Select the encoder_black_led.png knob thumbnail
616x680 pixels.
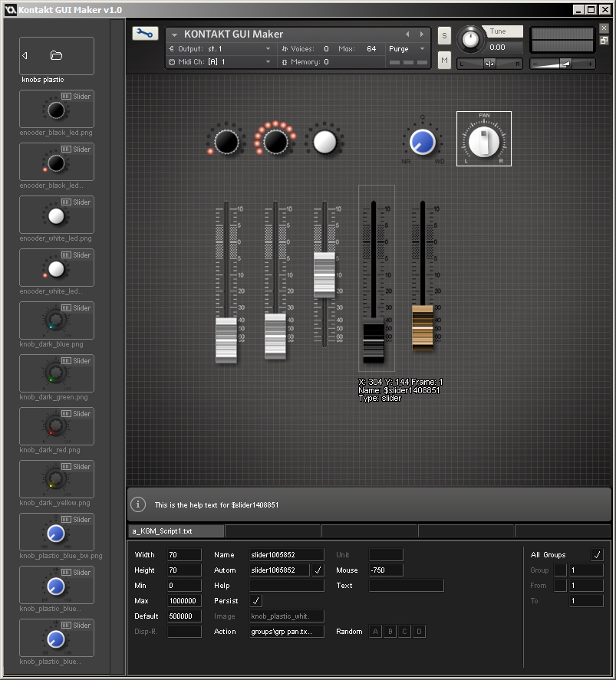pos(57,109)
